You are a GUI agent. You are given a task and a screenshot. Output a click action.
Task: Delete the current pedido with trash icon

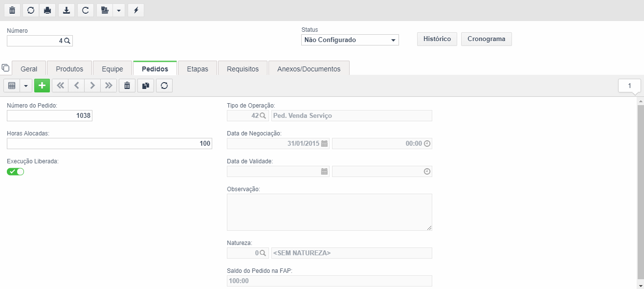point(127,86)
